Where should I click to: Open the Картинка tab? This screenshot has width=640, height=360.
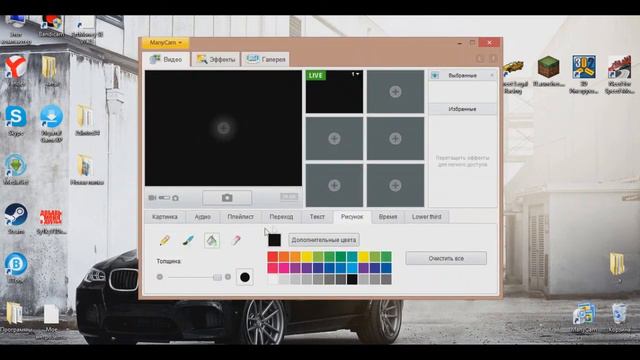coord(165,217)
